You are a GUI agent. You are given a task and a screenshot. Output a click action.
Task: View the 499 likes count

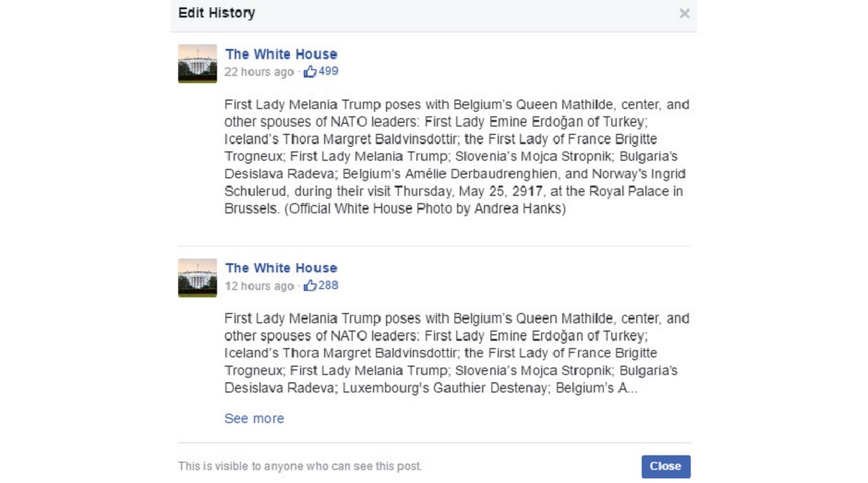(328, 71)
